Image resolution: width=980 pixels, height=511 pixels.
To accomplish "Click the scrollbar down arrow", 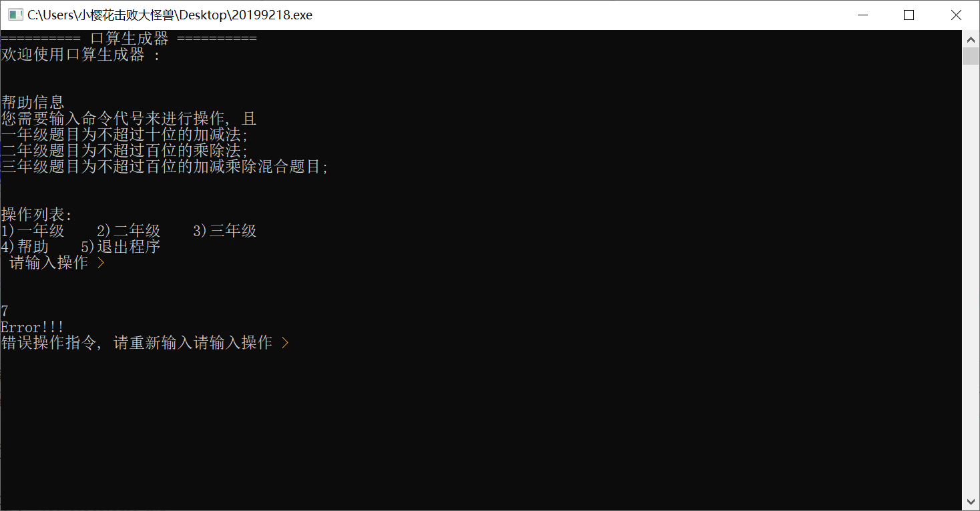I will [x=971, y=501].
